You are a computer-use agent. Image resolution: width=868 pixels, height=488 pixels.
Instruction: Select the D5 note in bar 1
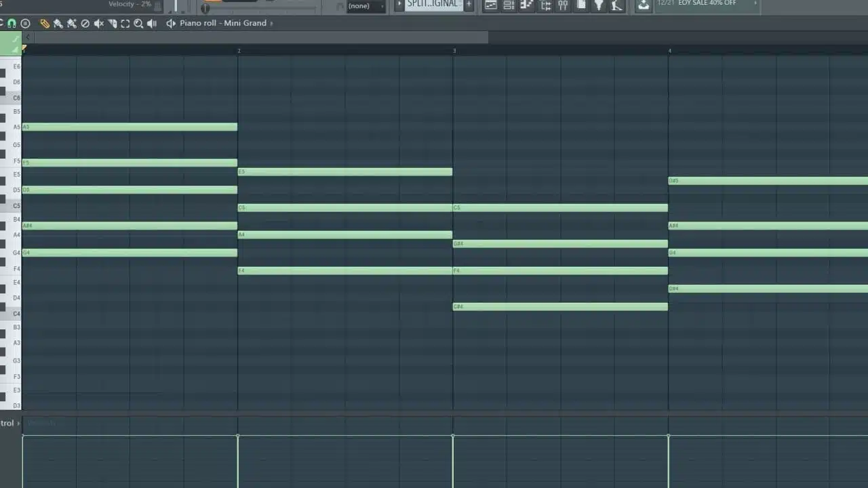130,190
